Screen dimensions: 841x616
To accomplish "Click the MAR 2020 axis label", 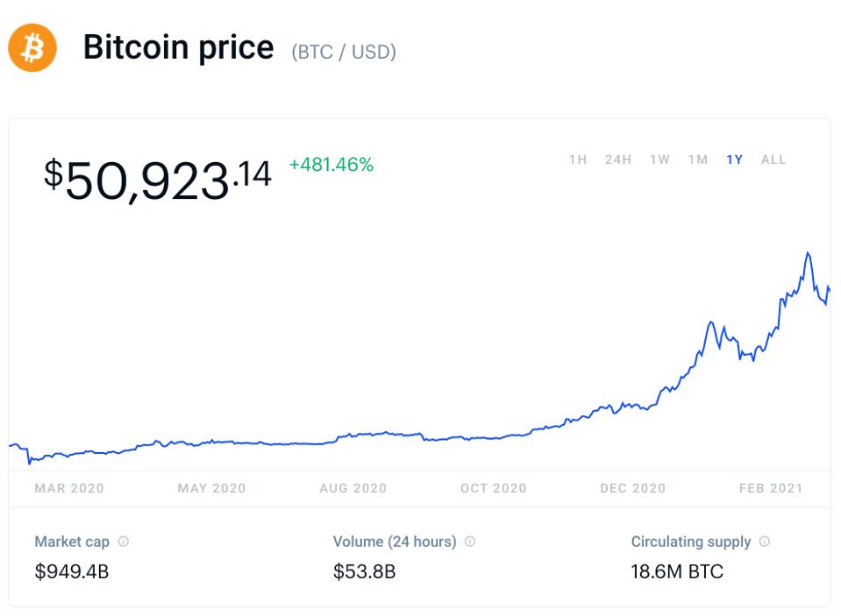I will 69,488.
